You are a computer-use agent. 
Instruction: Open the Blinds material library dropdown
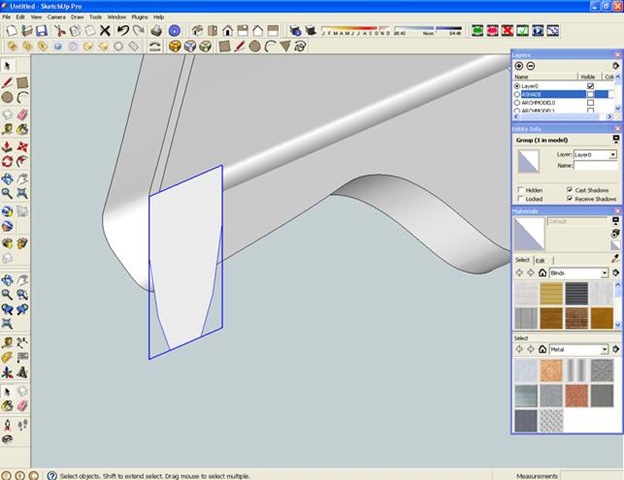pyautogui.click(x=605, y=273)
